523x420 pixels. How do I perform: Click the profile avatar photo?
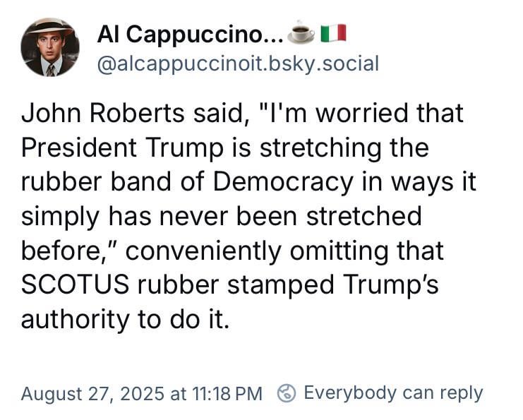click(50, 47)
